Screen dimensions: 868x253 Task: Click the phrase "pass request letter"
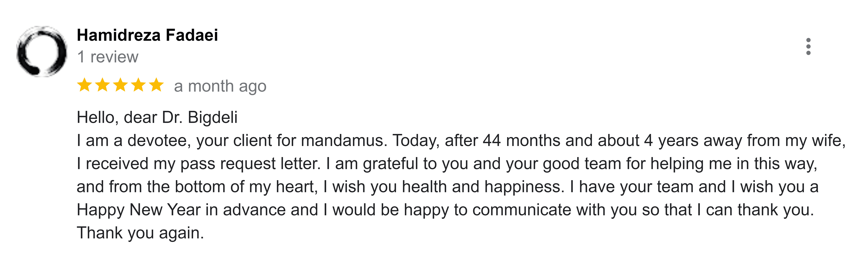pyautogui.click(x=250, y=164)
